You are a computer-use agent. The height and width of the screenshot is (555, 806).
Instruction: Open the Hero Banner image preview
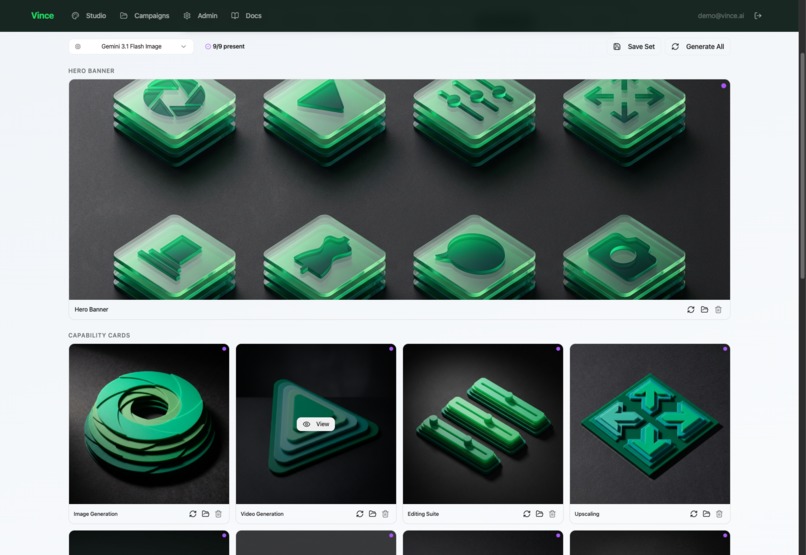(399, 189)
